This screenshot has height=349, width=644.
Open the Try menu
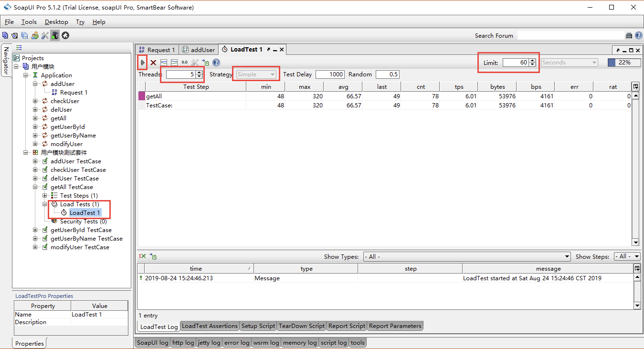click(80, 21)
